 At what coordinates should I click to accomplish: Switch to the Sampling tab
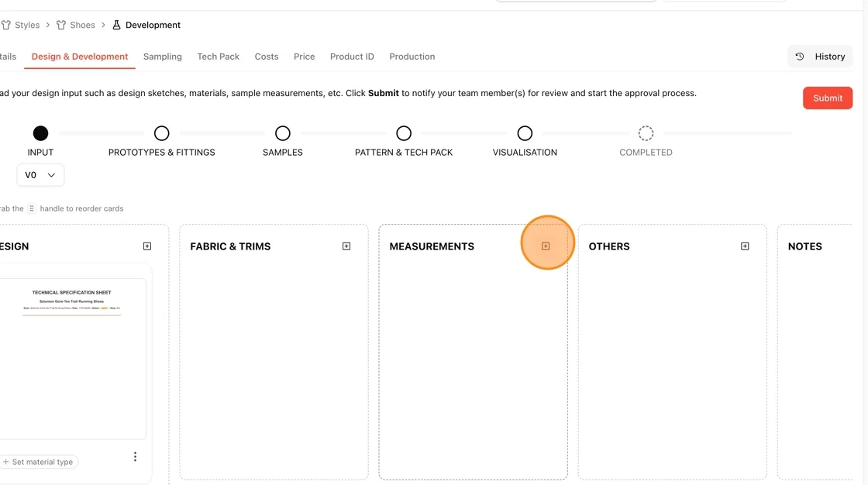162,57
